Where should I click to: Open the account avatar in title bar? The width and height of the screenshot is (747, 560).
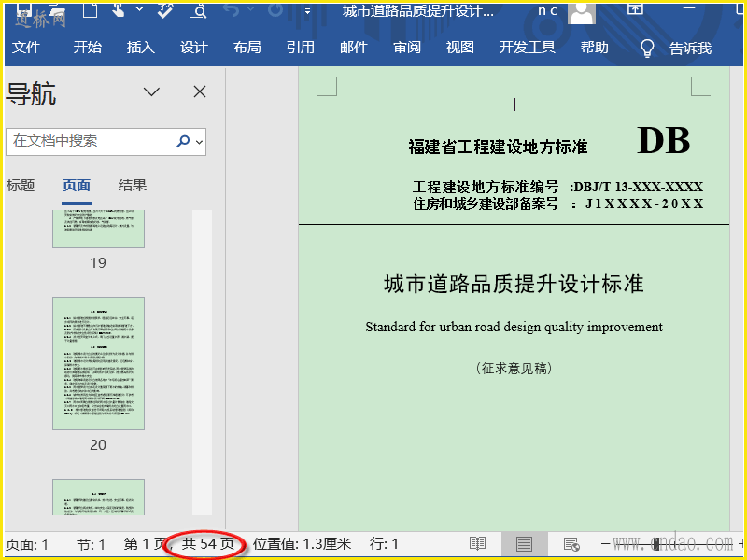pos(581,12)
